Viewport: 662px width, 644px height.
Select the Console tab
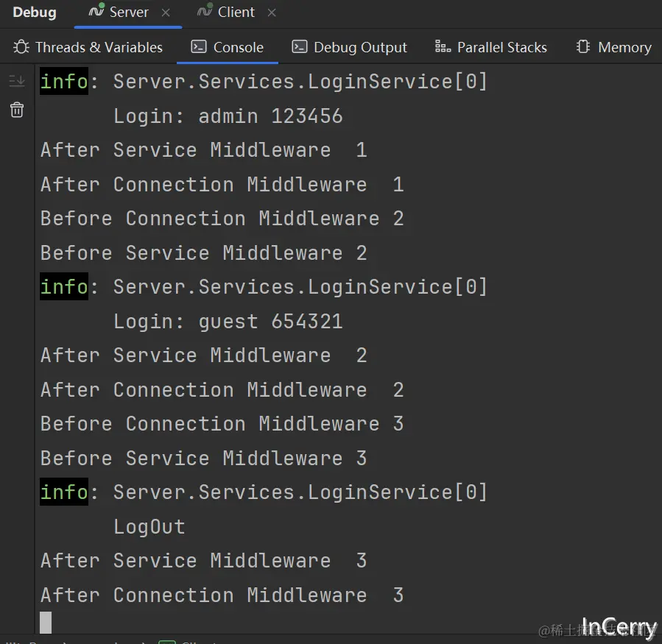pyautogui.click(x=227, y=47)
